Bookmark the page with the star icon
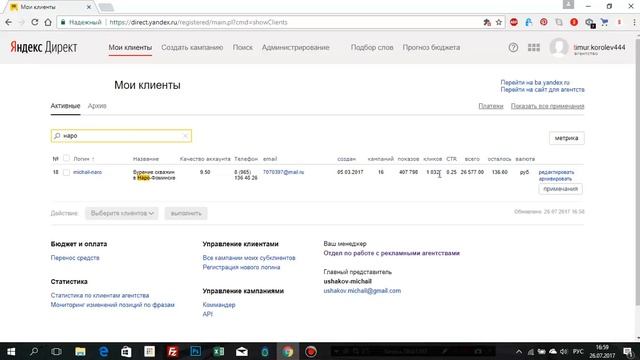Screen dimensions: 640x360 (499, 22)
